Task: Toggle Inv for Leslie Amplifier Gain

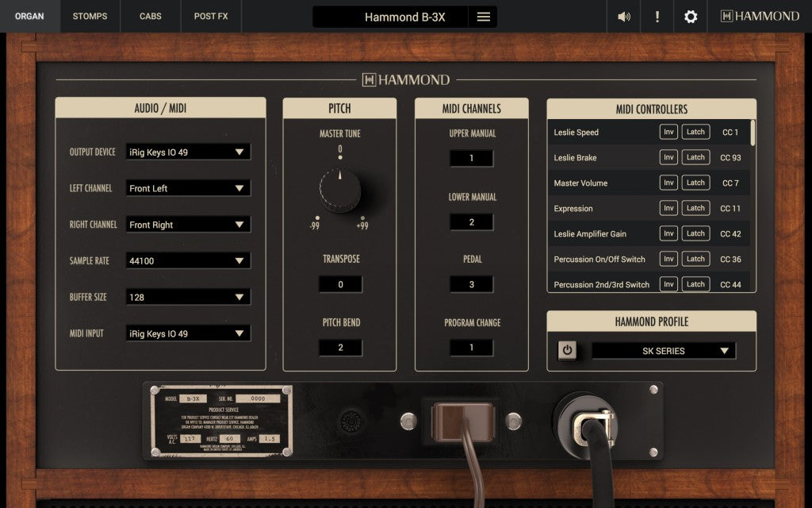Action: [x=668, y=233]
